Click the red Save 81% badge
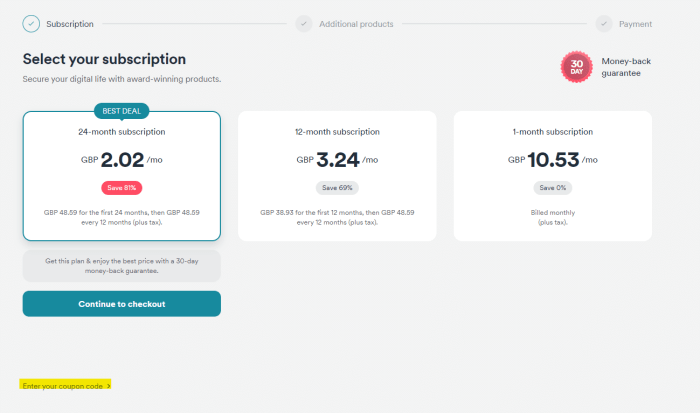Image resolution: width=700 pixels, height=413 pixels. (x=121, y=188)
